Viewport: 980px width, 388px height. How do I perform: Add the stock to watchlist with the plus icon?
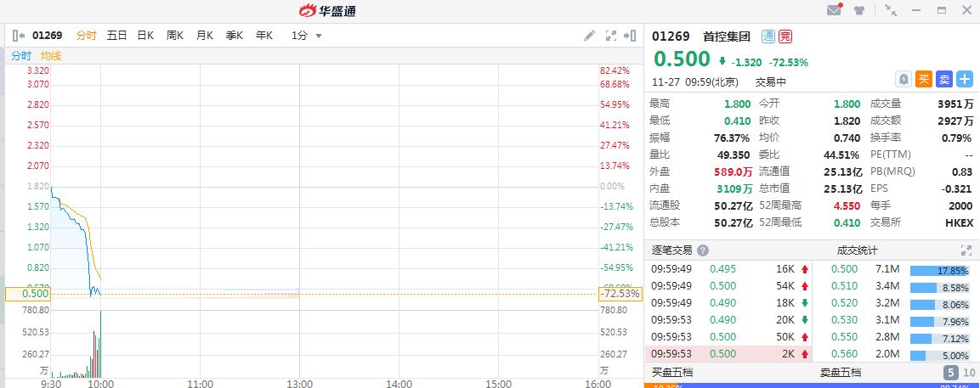pyautogui.click(x=965, y=79)
